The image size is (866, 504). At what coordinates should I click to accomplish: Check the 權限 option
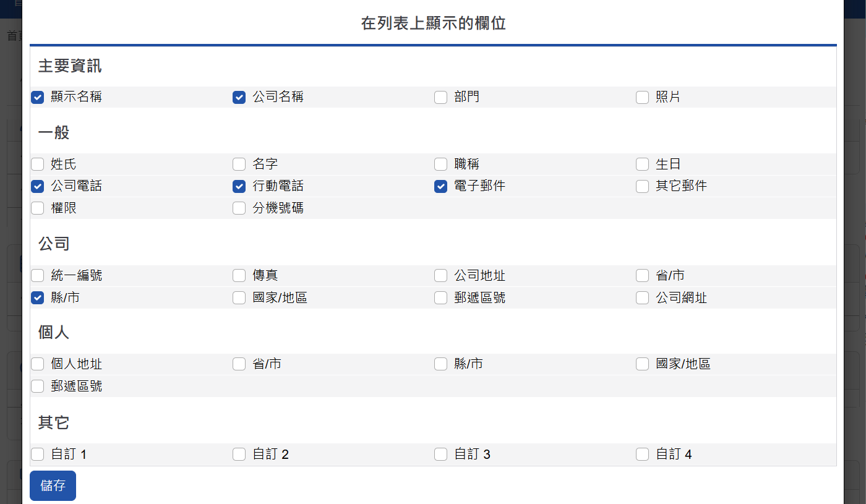coord(38,208)
